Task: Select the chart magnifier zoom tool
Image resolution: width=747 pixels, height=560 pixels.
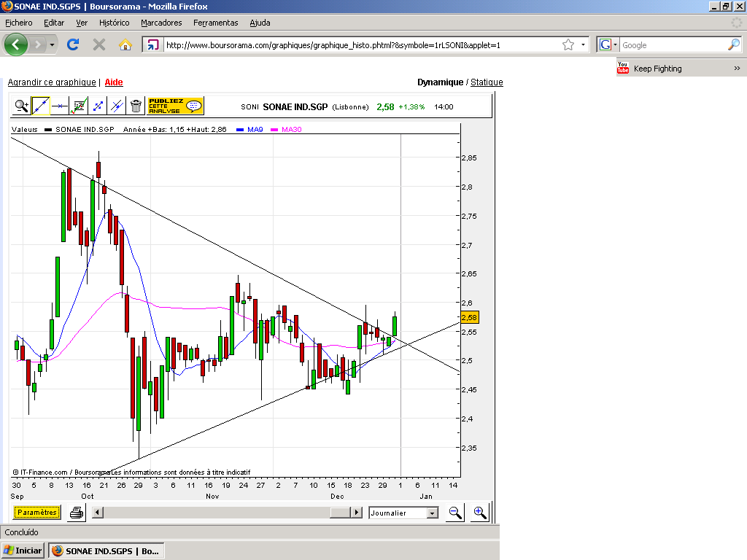Action: (21, 106)
